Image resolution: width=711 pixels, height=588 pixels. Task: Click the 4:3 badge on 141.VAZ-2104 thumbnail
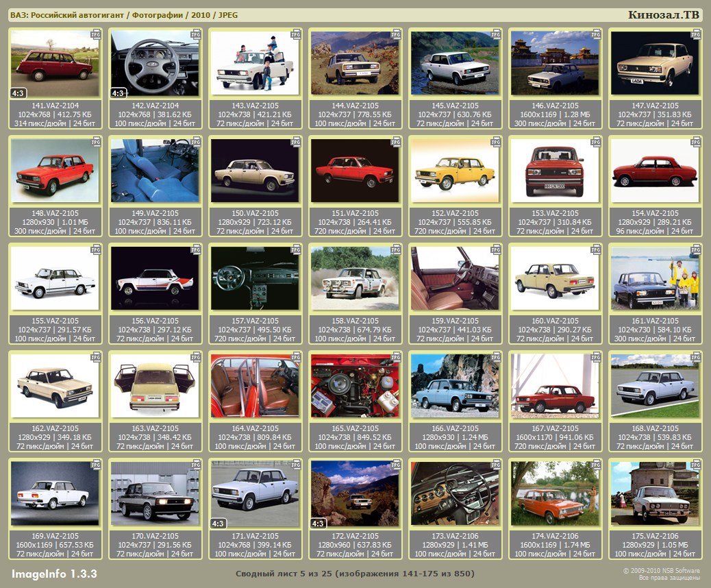tap(18, 93)
